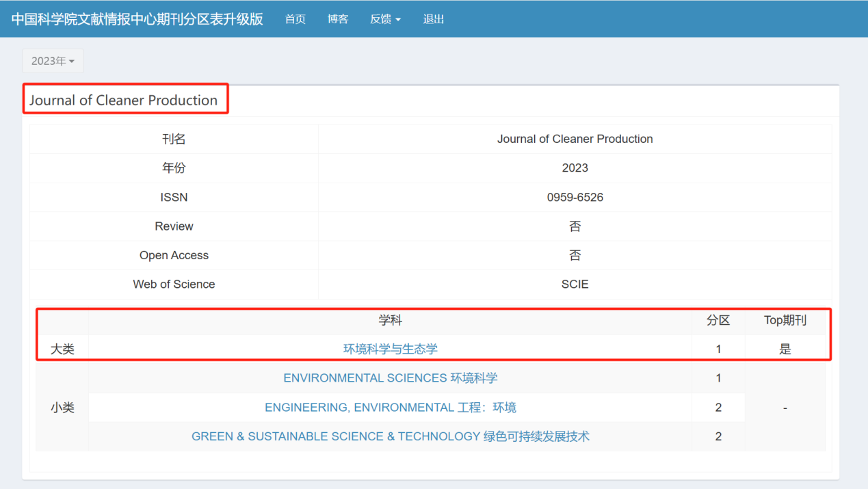
Task: Click the SCIE value for Web of Science
Action: pos(575,285)
